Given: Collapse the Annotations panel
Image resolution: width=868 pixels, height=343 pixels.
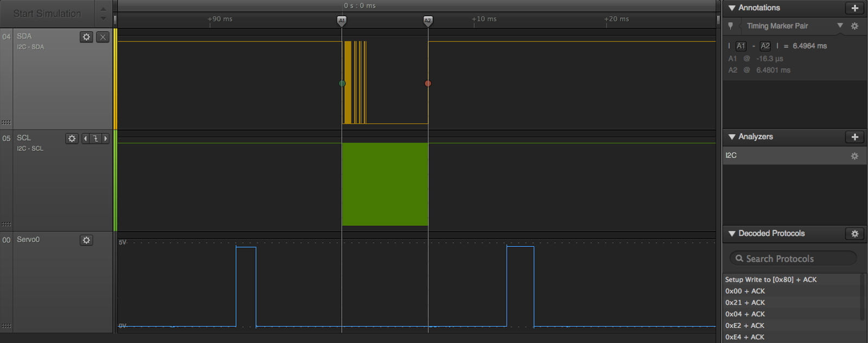Looking at the screenshot, I should click(732, 8).
